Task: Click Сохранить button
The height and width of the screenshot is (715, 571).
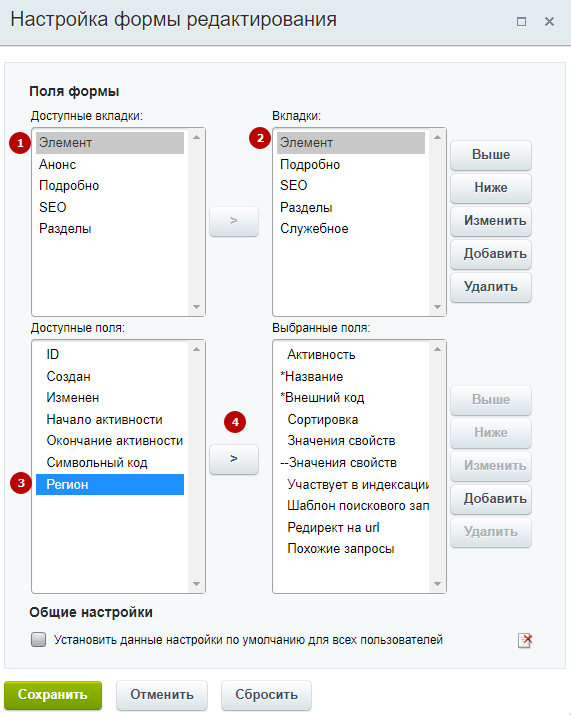Action: [x=53, y=694]
